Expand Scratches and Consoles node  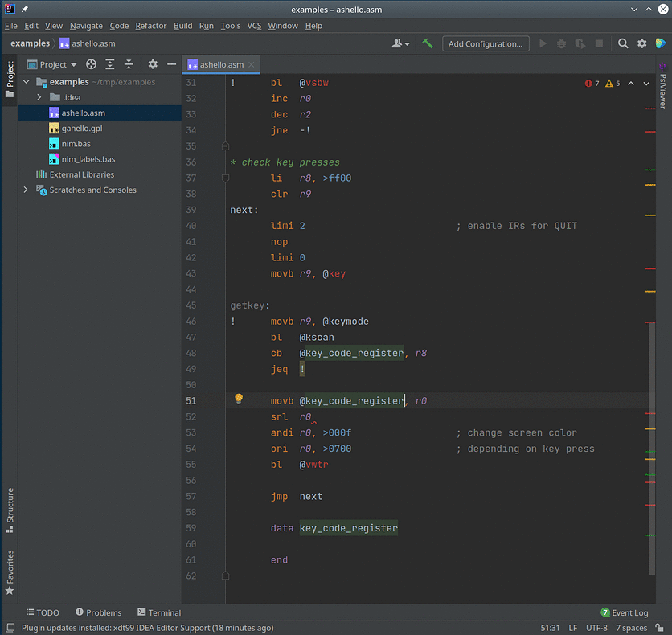26,190
